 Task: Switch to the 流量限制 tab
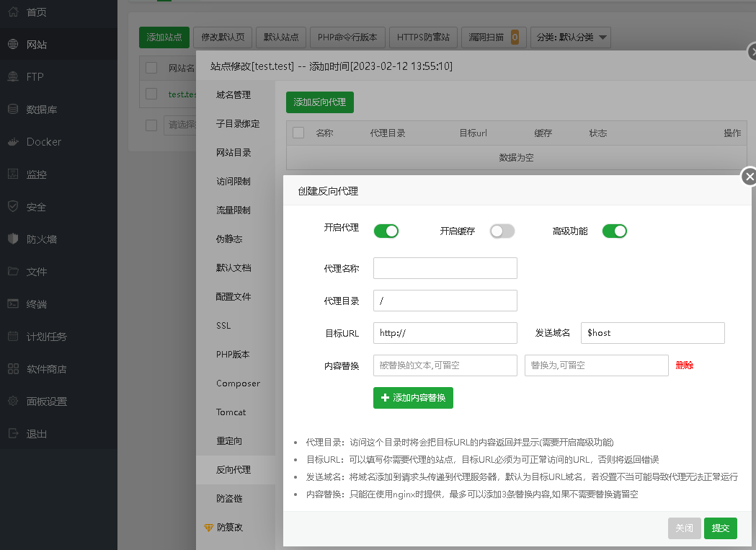point(234,210)
